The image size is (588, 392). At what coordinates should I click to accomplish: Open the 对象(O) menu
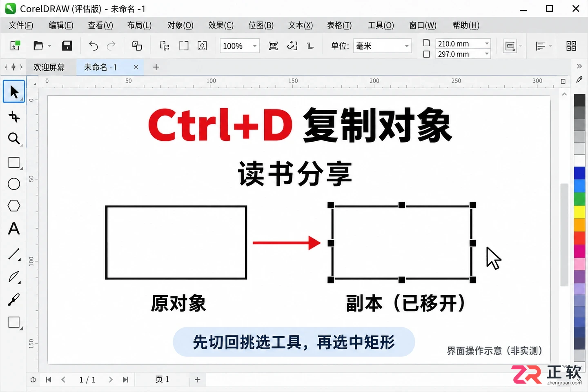click(180, 25)
